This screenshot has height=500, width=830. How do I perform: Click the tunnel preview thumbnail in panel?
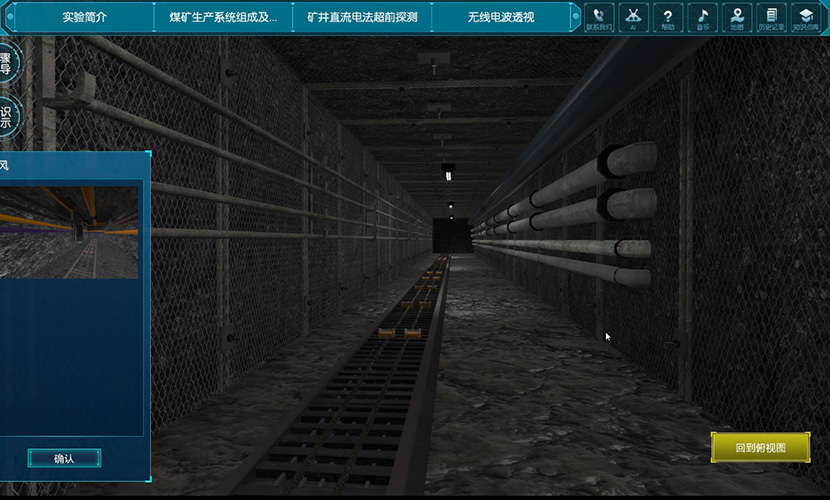click(68, 232)
